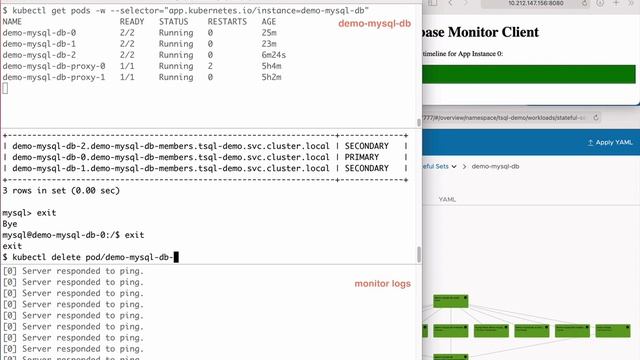Click the demo-mysql-db-1 members hostname row
640x360 pixels.
click(171, 168)
